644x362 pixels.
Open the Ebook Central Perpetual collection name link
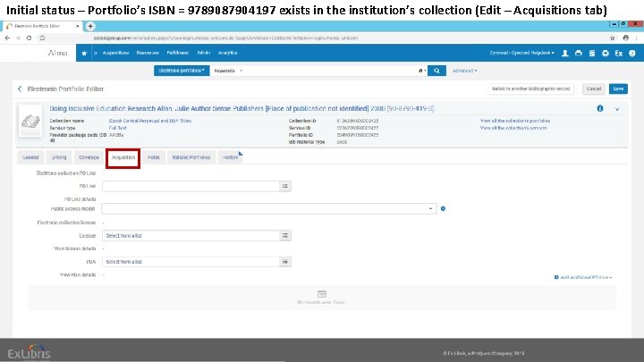[150, 121]
